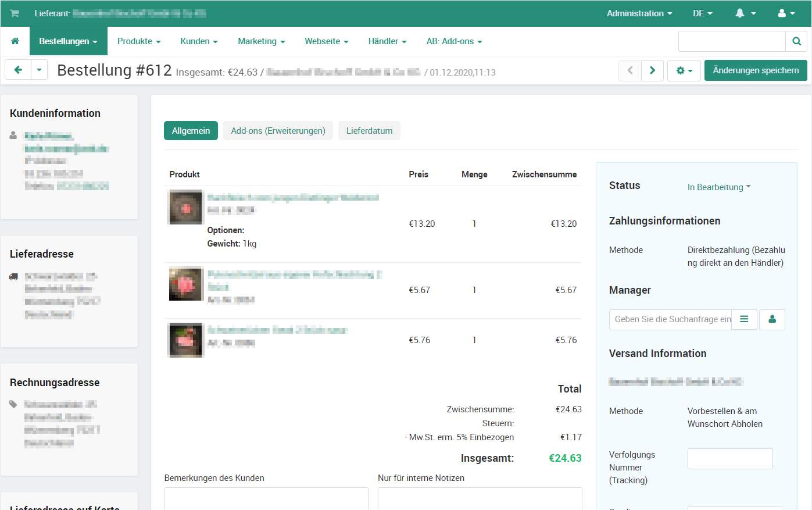The height and width of the screenshot is (510, 812).
Task: Click the green total amount €24.63
Action: pyautogui.click(x=566, y=458)
